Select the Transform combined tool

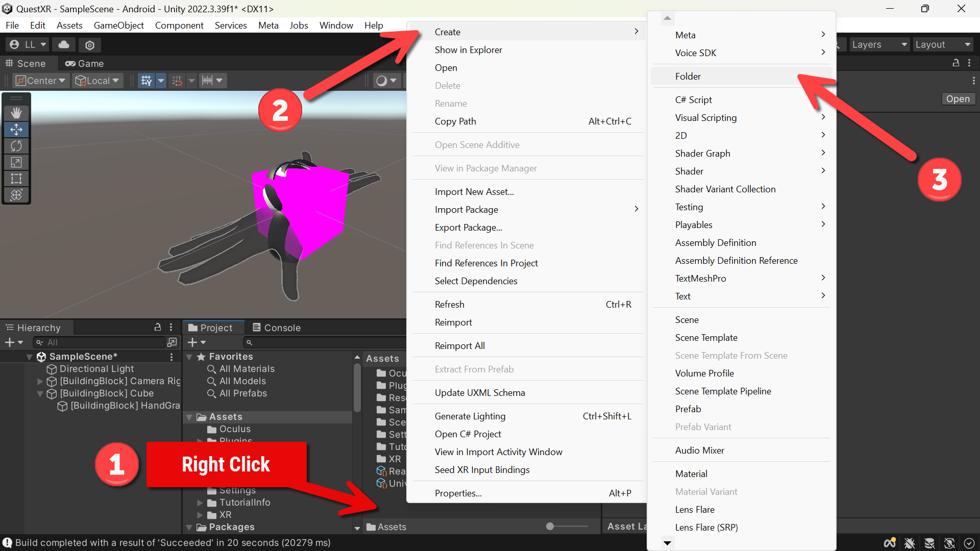pos(16,195)
